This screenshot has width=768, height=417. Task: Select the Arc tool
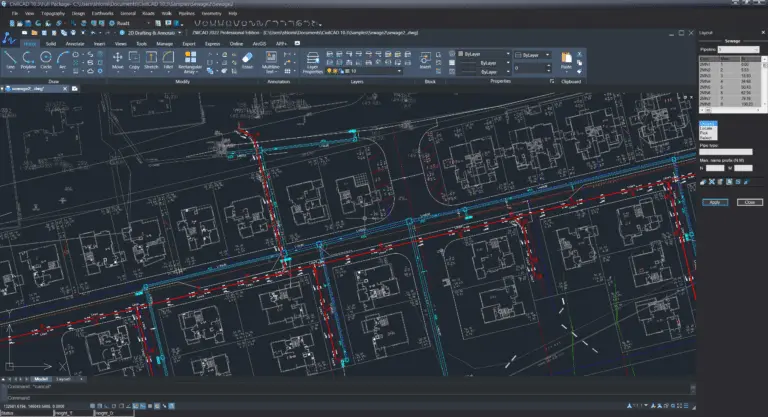[62, 60]
